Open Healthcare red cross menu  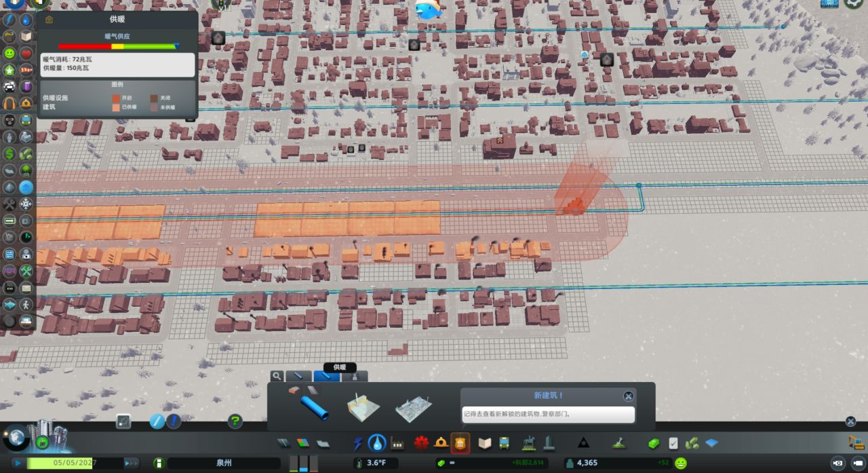pos(421,443)
